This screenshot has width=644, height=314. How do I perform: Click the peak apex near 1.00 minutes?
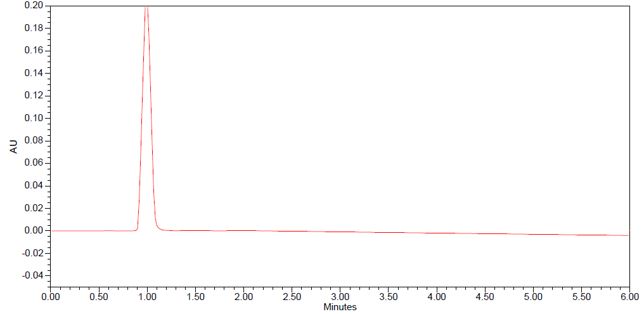pos(146,8)
